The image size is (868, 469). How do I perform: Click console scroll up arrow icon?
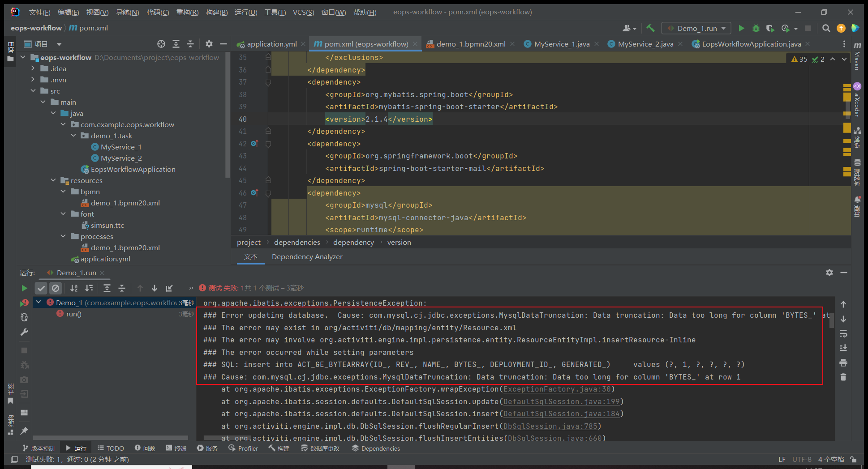tap(843, 305)
